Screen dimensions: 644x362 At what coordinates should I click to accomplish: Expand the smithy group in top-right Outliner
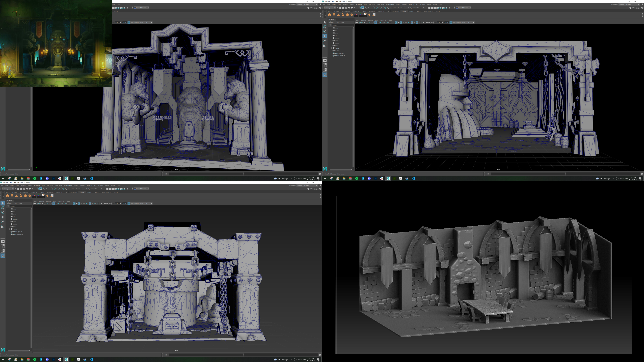coord(332,48)
